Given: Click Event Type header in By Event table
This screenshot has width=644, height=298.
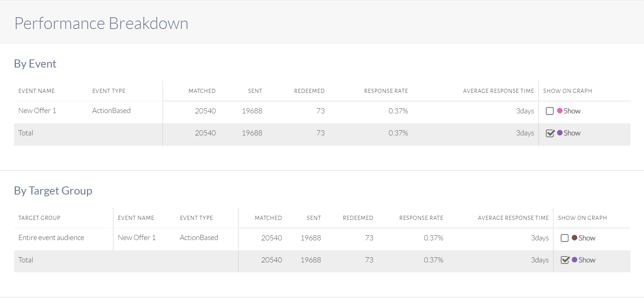Looking at the screenshot, I should (109, 91).
